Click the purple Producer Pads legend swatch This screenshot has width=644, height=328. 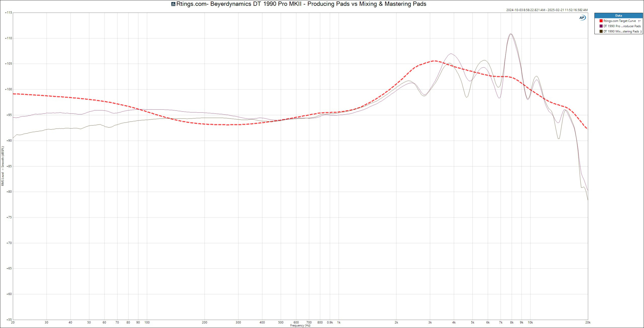click(x=601, y=26)
